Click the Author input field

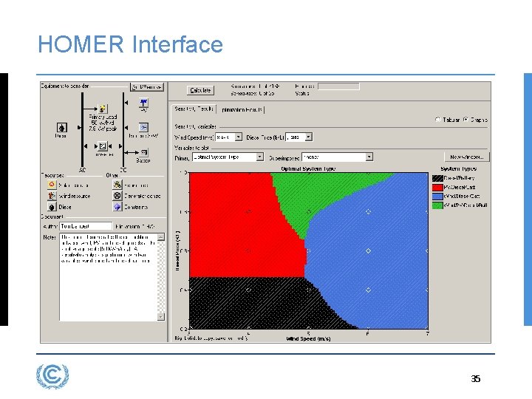pos(86,226)
